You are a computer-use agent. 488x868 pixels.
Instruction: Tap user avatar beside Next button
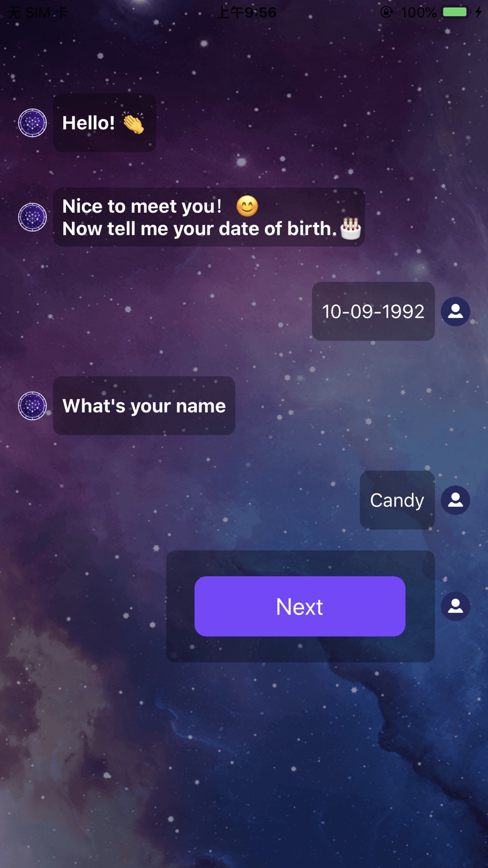coord(455,606)
